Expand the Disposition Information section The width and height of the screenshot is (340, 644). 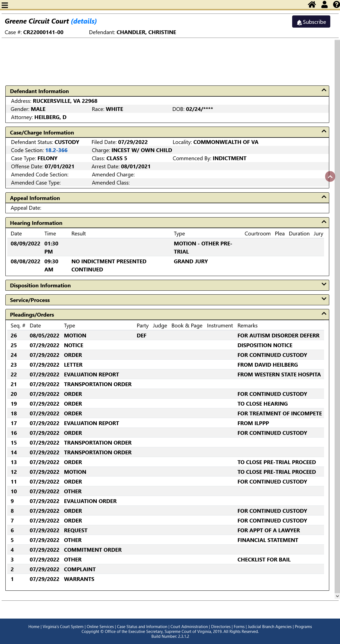[x=324, y=284]
